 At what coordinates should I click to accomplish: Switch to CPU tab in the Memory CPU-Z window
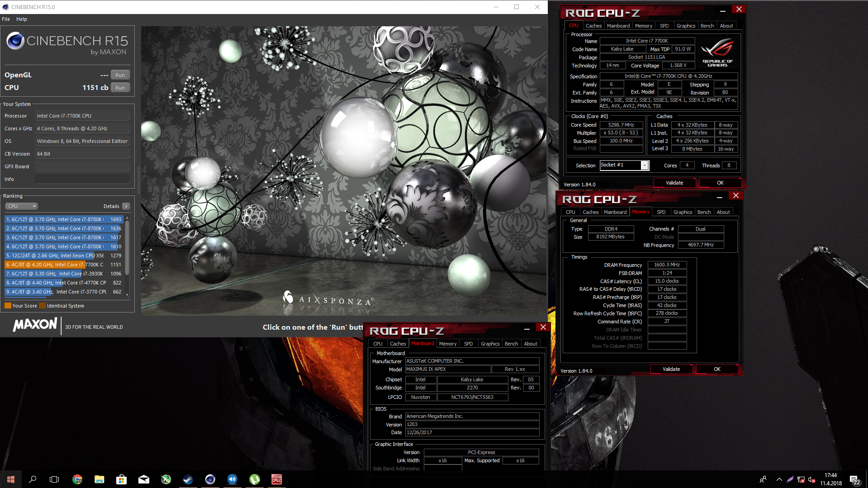[x=571, y=212]
